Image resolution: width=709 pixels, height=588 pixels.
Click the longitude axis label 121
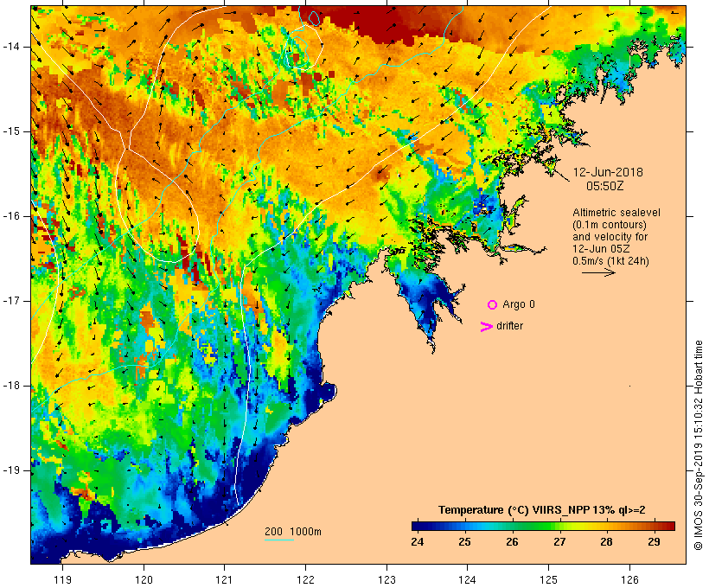(224, 579)
